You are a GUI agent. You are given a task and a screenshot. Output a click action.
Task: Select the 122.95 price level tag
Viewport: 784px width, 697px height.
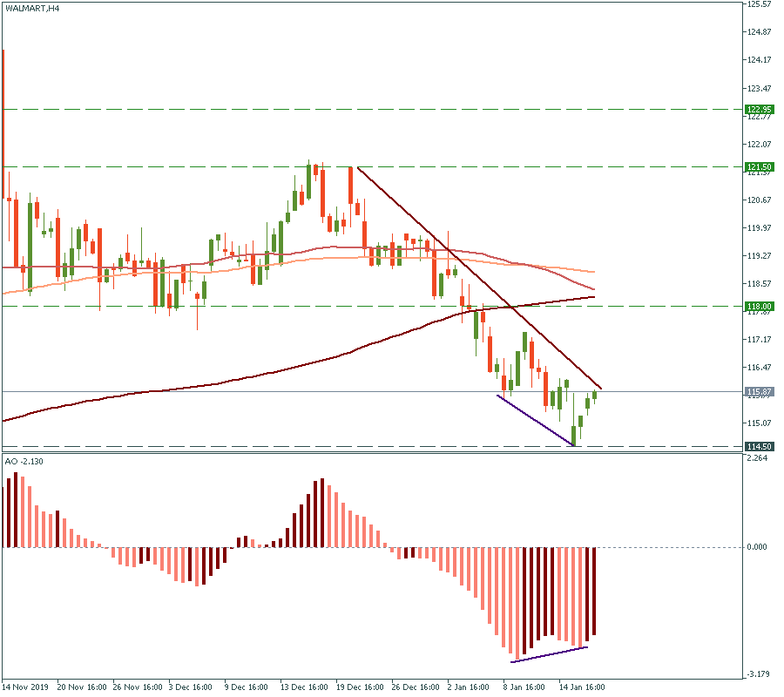(759, 110)
